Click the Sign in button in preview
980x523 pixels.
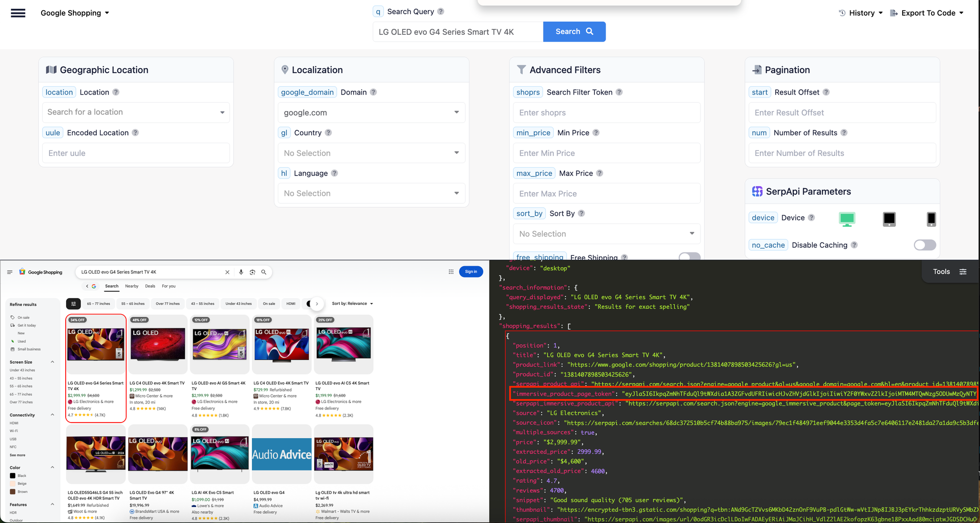click(471, 272)
